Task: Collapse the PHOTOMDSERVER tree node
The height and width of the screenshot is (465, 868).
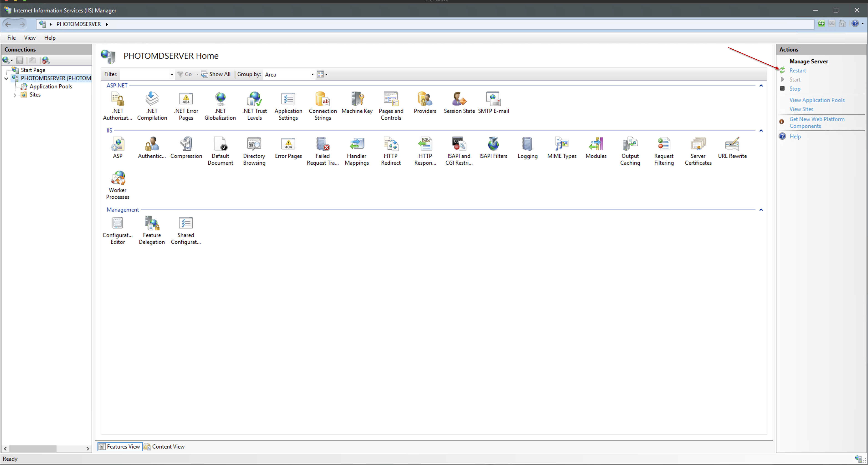Action: point(6,78)
